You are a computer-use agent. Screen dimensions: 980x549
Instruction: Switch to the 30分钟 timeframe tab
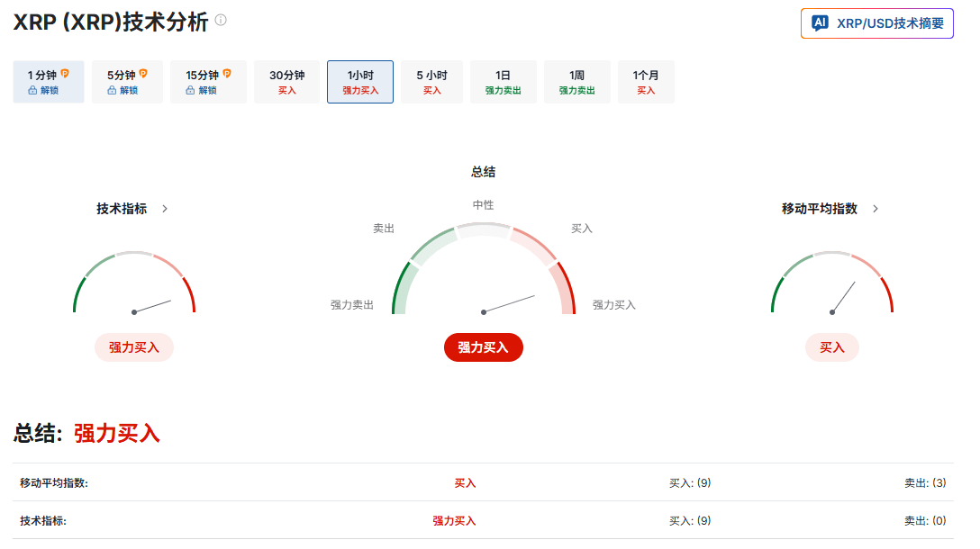[286, 82]
